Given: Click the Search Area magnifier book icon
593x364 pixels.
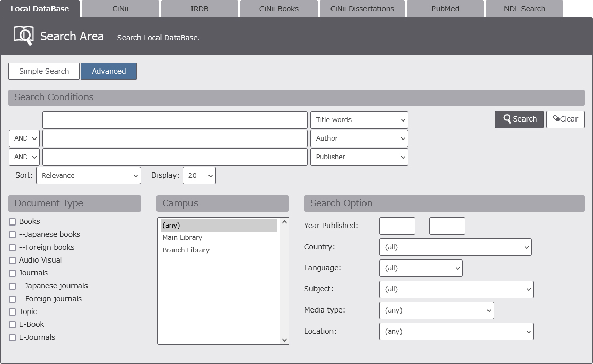Looking at the screenshot, I should (24, 36).
